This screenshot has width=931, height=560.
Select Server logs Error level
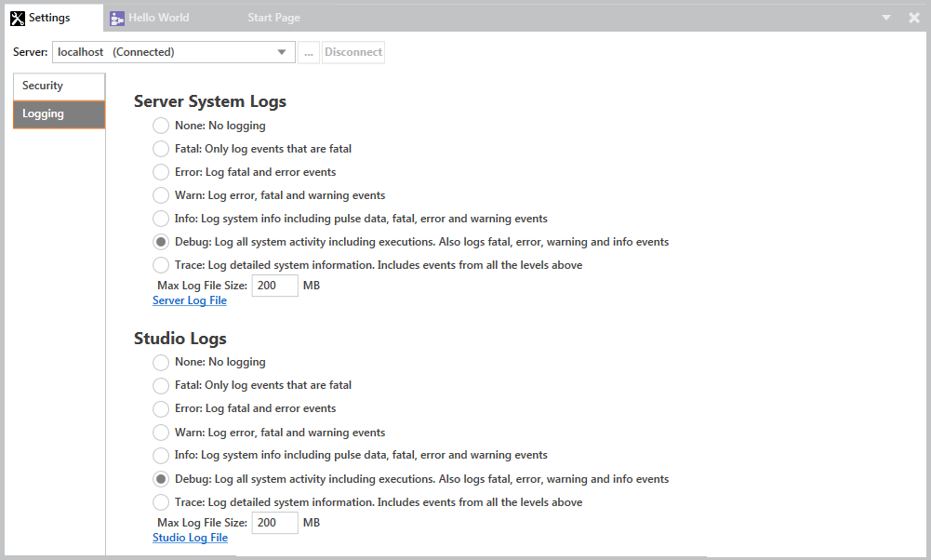point(161,172)
